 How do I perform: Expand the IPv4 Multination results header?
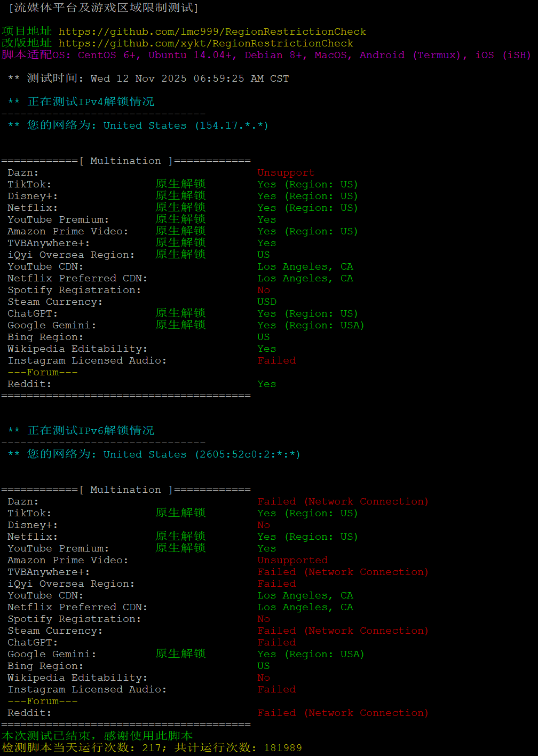coord(126,160)
